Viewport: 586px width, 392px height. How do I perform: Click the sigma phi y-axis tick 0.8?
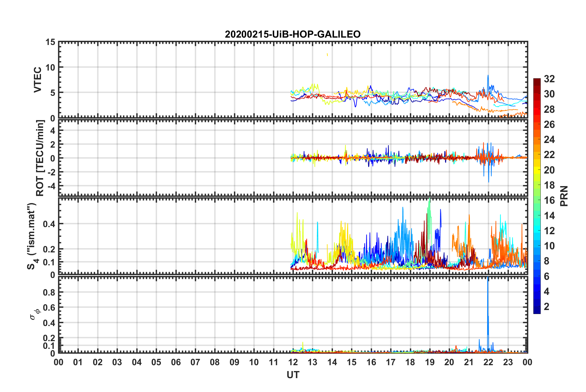coord(49,292)
